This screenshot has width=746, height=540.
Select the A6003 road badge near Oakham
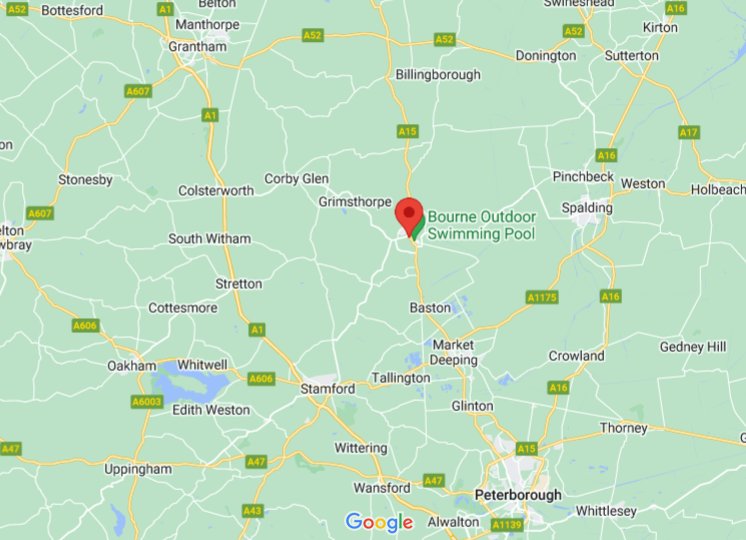tap(147, 402)
